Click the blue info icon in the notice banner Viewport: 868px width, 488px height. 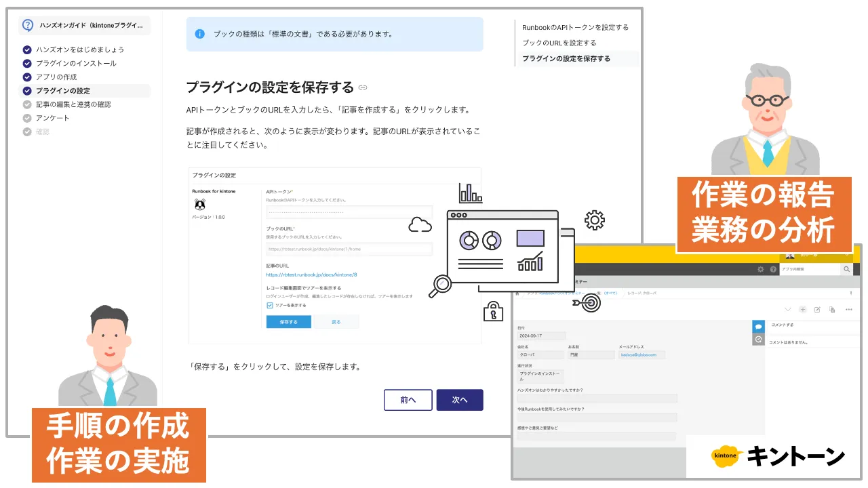(199, 34)
